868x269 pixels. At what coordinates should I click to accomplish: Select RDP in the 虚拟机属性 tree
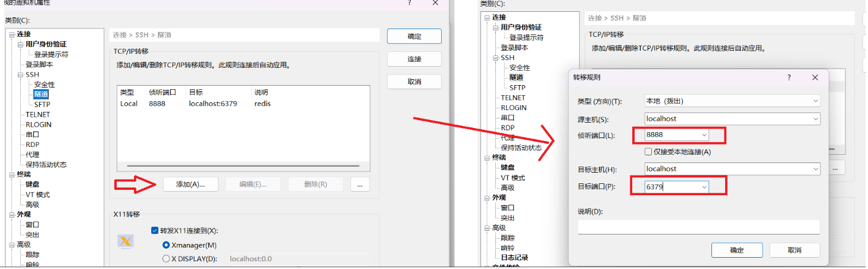point(32,145)
